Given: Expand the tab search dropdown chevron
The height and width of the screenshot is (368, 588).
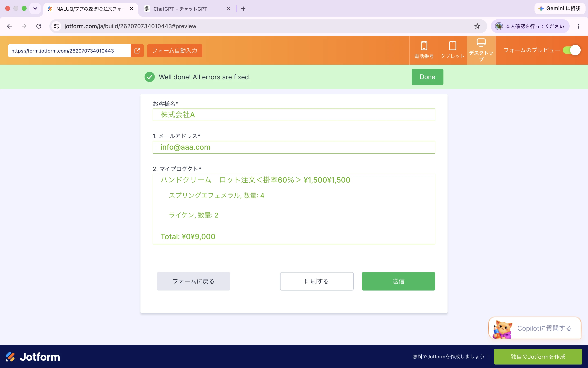Looking at the screenshot, I should [35, 9].
